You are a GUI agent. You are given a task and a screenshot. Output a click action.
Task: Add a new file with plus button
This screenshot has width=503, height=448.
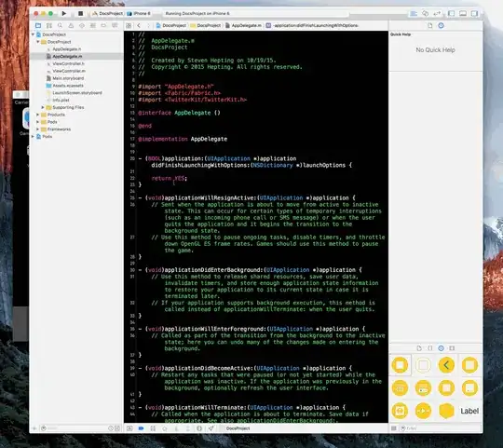tap(34, 428)
